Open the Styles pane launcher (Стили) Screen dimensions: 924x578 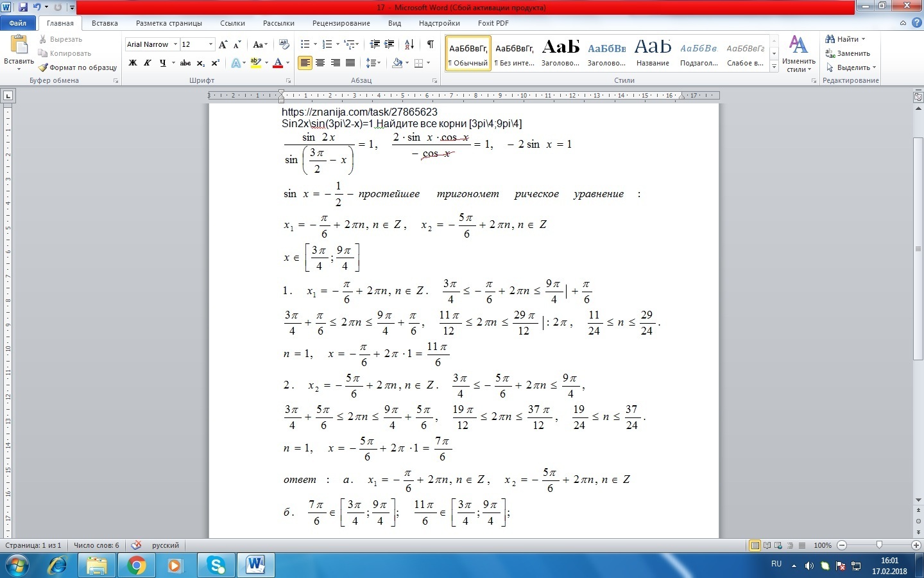click(x=814, y=81)
